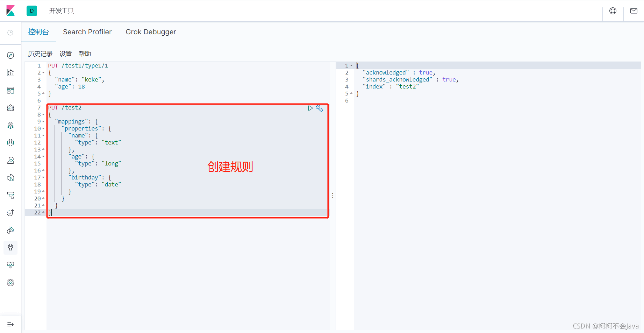Expand the sidebar navigation at bottom

[x=10, y=324]
